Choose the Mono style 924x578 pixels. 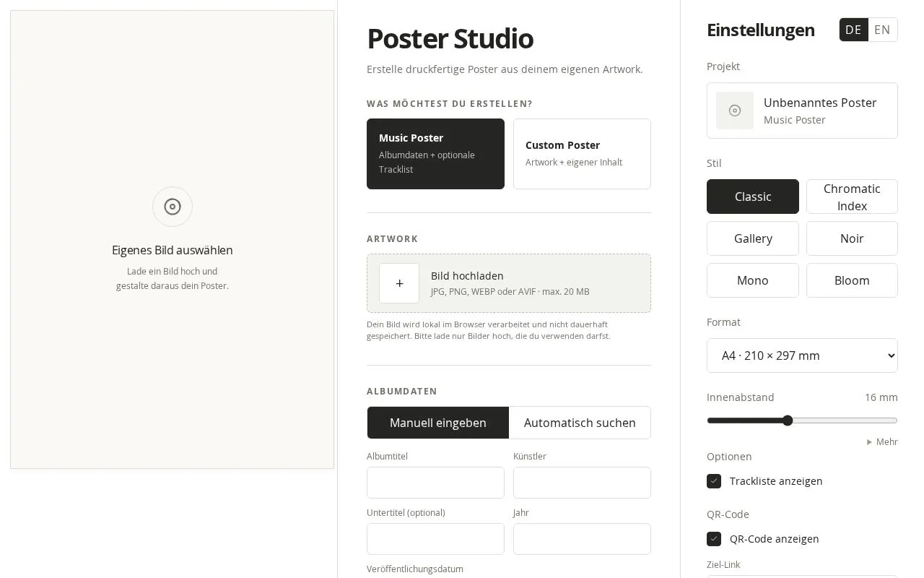tap(753, 280)
